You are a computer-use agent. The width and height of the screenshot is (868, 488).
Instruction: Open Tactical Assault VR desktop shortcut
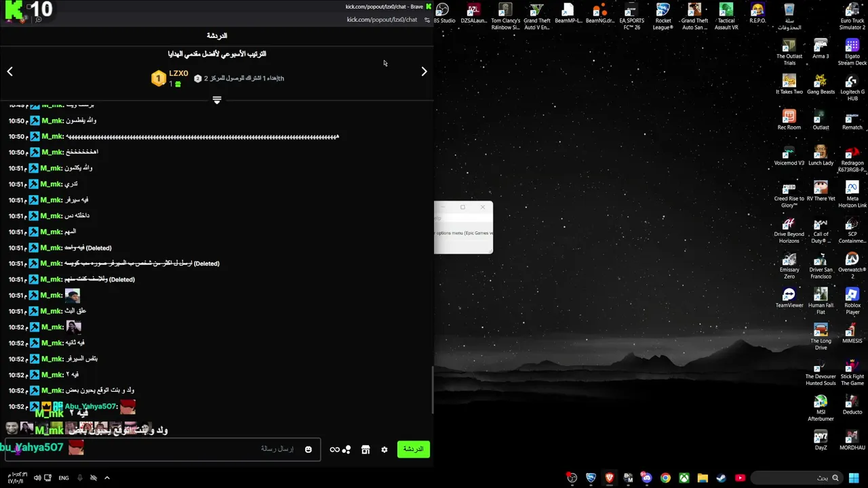coord(726,16)
